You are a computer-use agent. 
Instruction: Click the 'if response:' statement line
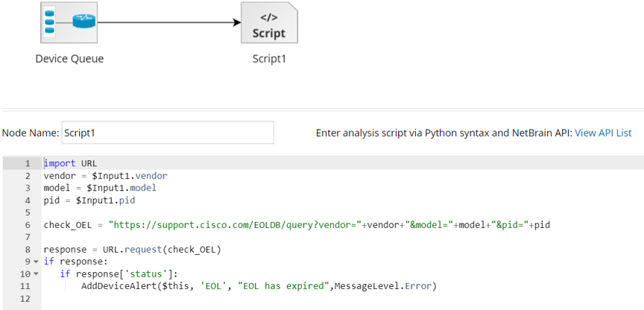tap(75, 262)
